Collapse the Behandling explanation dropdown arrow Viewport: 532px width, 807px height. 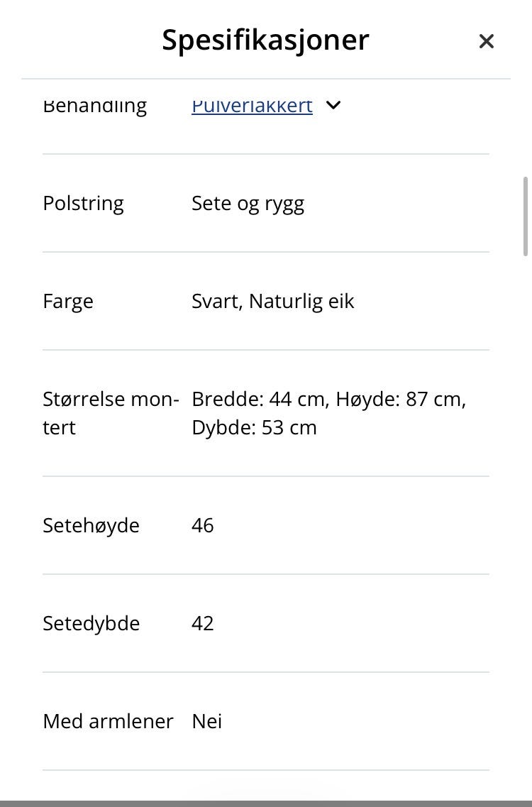(333, 104)
